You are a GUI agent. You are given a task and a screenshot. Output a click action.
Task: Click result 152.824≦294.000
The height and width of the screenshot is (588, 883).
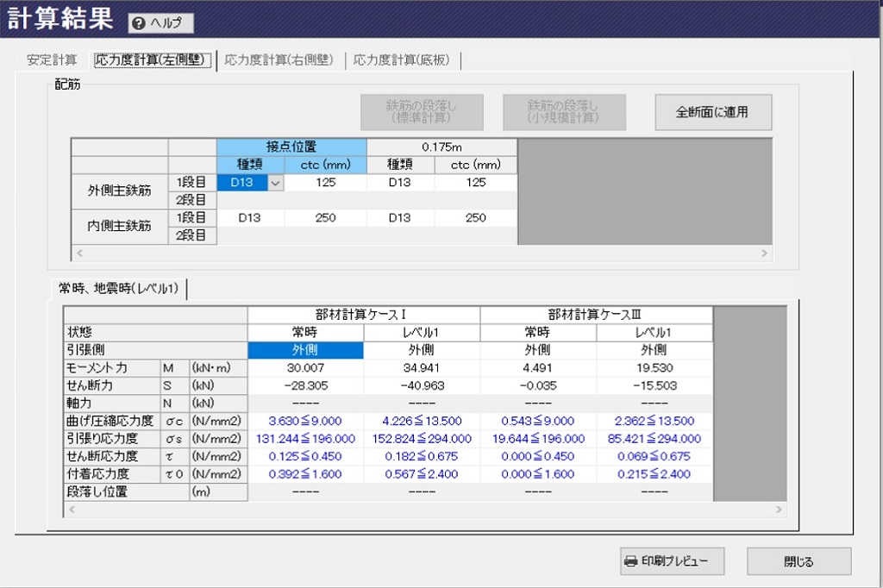(x=422, y=439)
